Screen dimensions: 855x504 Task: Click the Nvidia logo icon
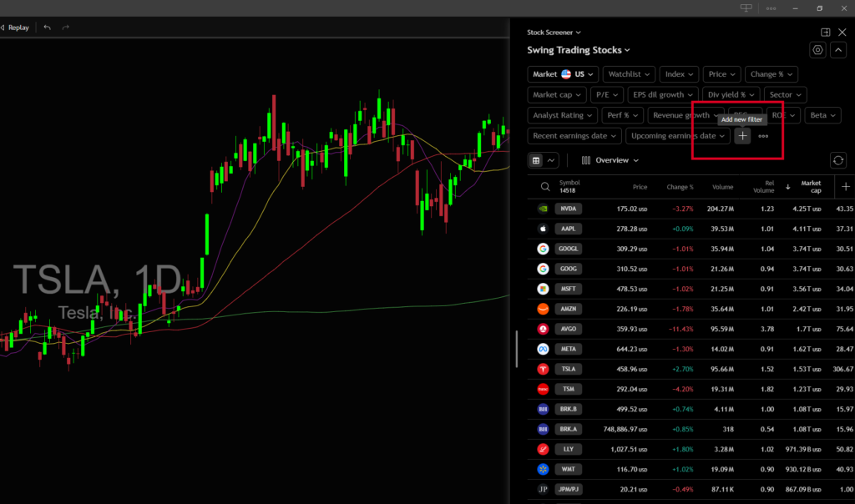click(x=543, y=209)
